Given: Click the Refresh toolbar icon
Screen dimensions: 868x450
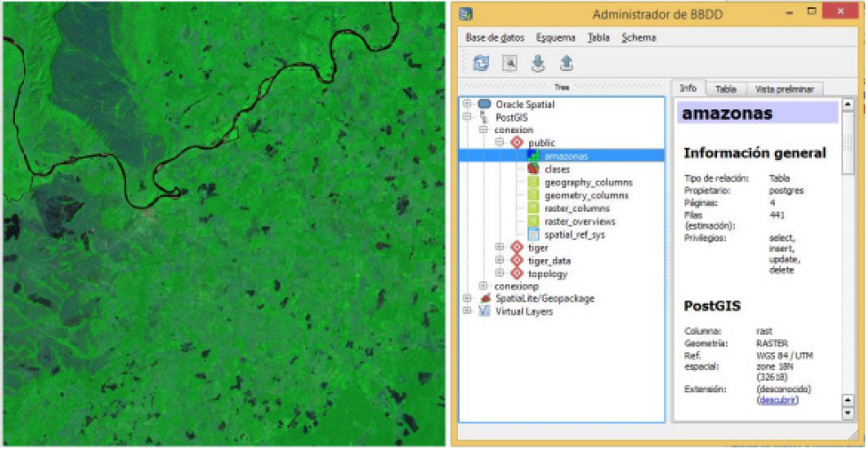Looking at the screenshot, I should 481,63.
